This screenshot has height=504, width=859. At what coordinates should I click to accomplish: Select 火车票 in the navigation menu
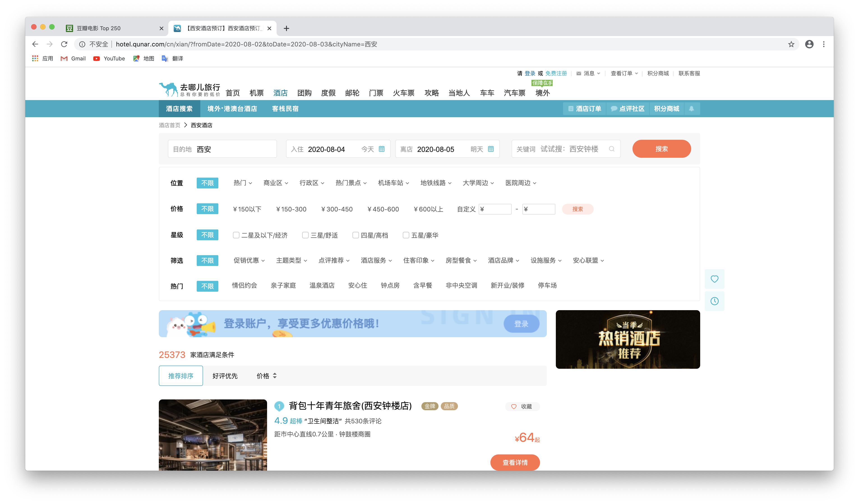404,93
